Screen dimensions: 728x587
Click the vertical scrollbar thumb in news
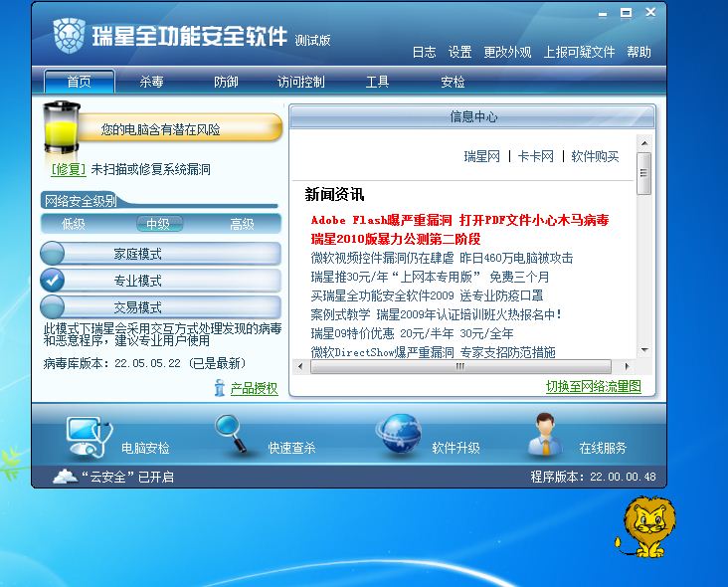tap(644, 173)
